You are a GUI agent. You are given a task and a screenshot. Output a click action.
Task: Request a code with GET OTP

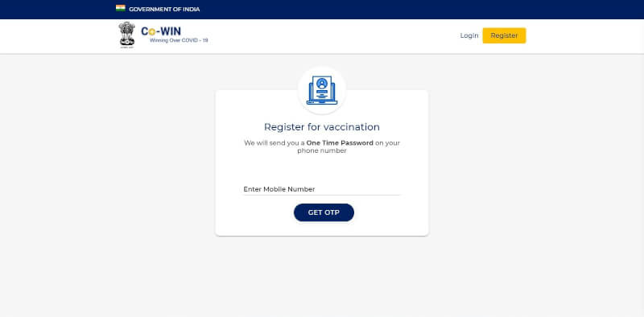tap(324, 212)
